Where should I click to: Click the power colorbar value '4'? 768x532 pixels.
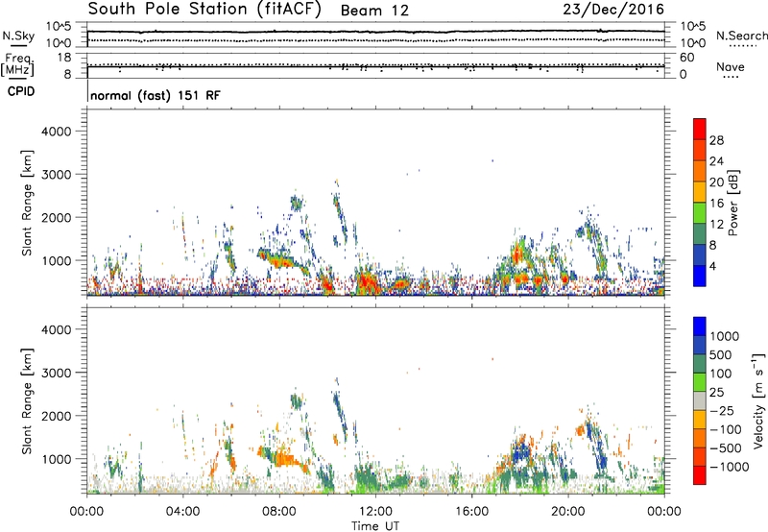pos(713,267)
